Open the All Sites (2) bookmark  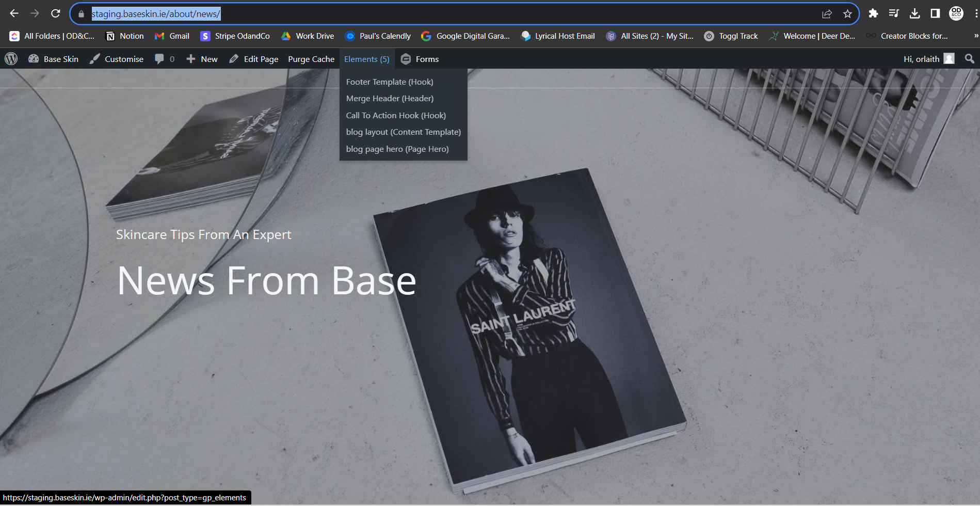pos(650,36)
